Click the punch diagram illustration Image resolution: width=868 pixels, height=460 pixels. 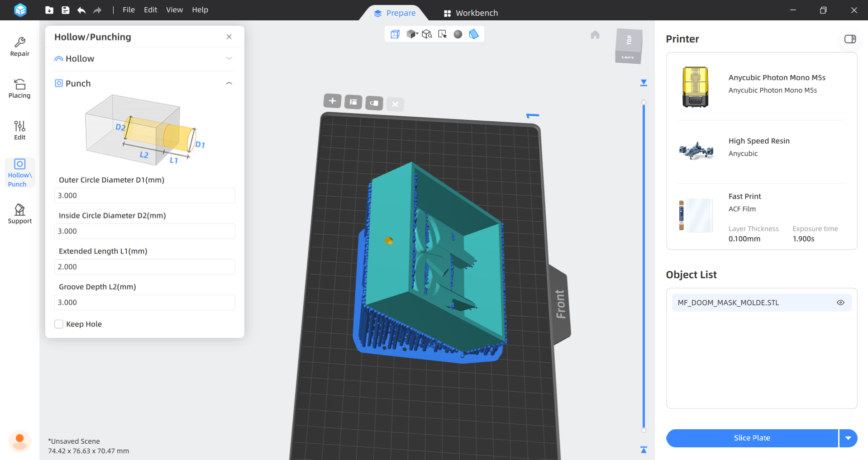tap(145, 131)
